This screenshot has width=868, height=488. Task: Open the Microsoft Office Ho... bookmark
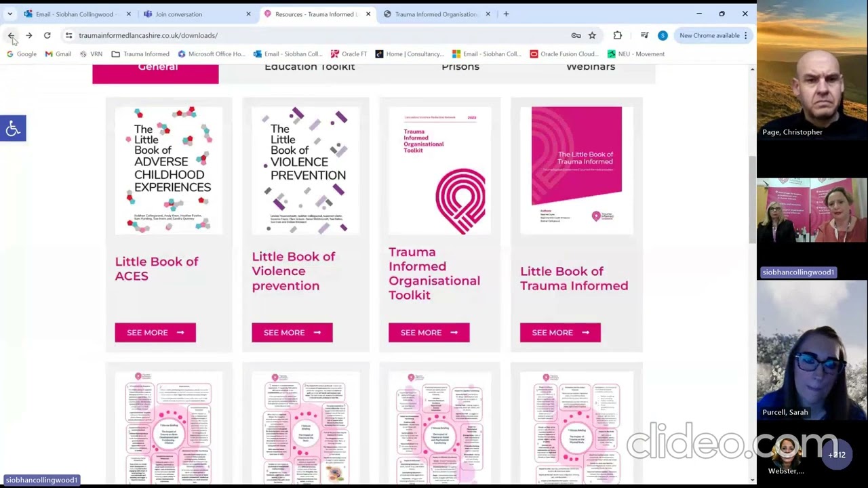click(x=211, y=54)
